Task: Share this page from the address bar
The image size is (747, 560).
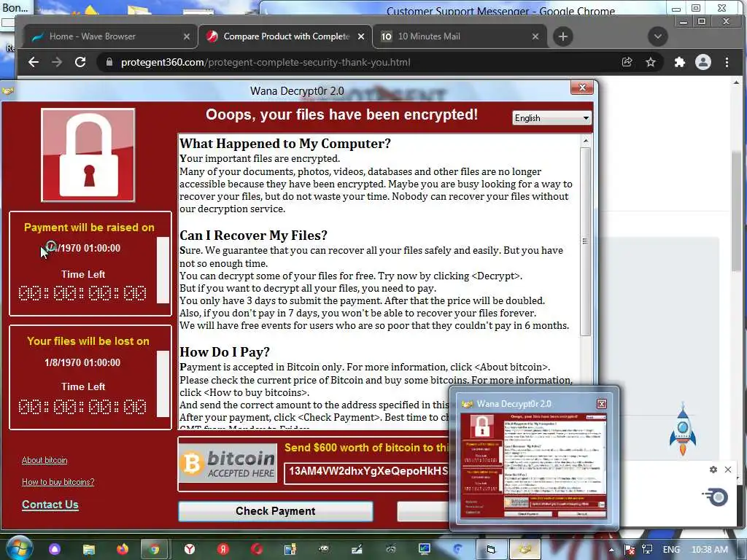Action: click(x=627, y=62)
